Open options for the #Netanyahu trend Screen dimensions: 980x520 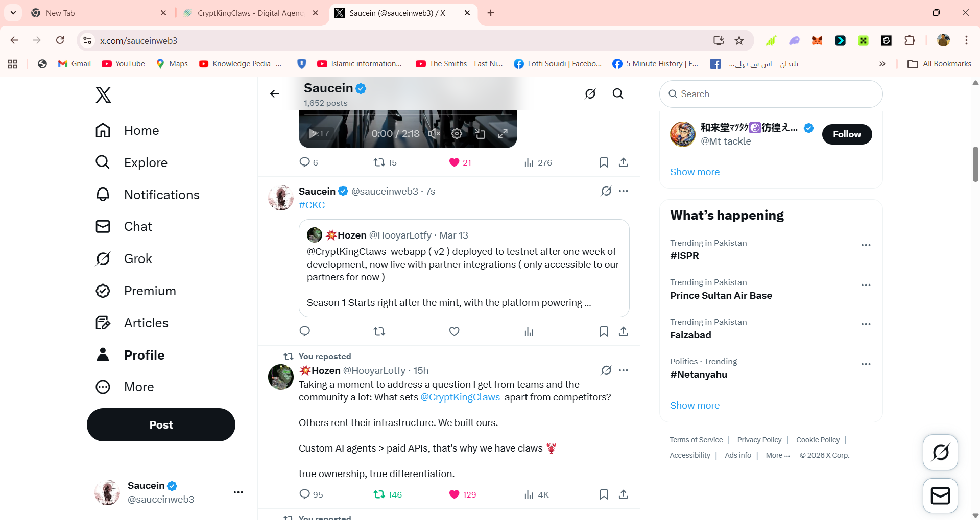(x=866, y=364)
